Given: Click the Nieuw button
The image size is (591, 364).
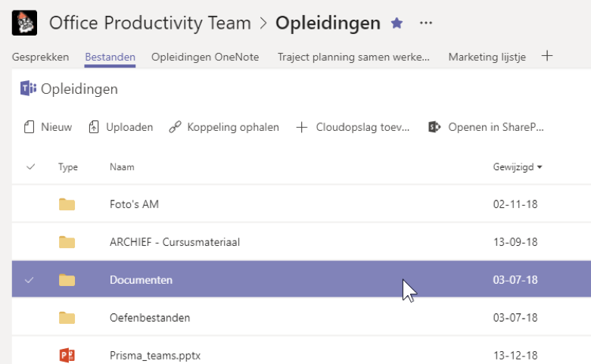Looking at the screenshot, I should (48, 127).
